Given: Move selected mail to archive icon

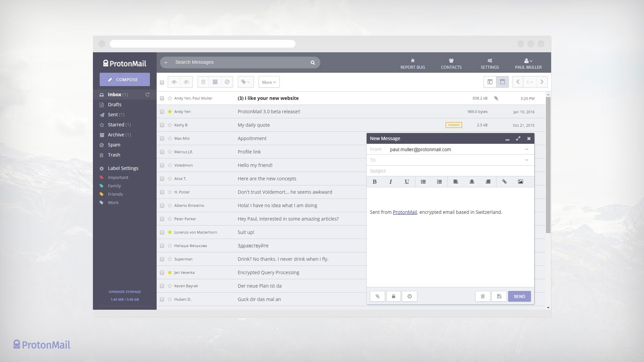Looking at the screenshot, I should [215, 82].
